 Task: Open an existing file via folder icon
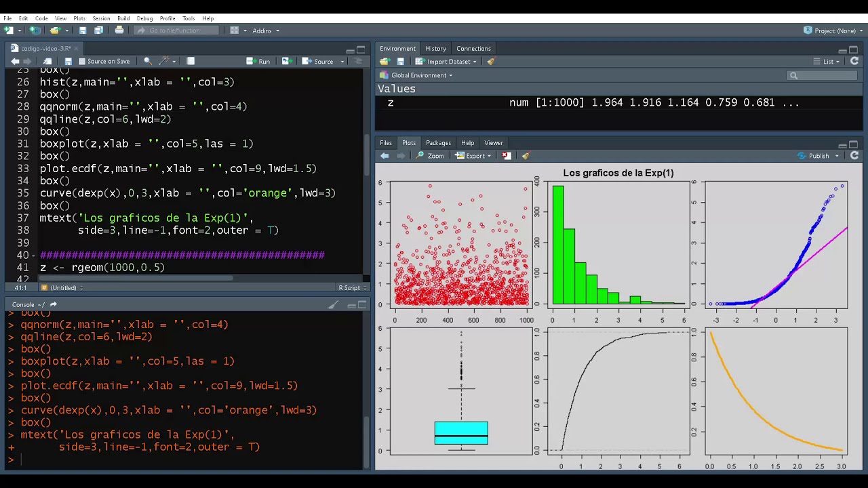[x=55, y=30]
